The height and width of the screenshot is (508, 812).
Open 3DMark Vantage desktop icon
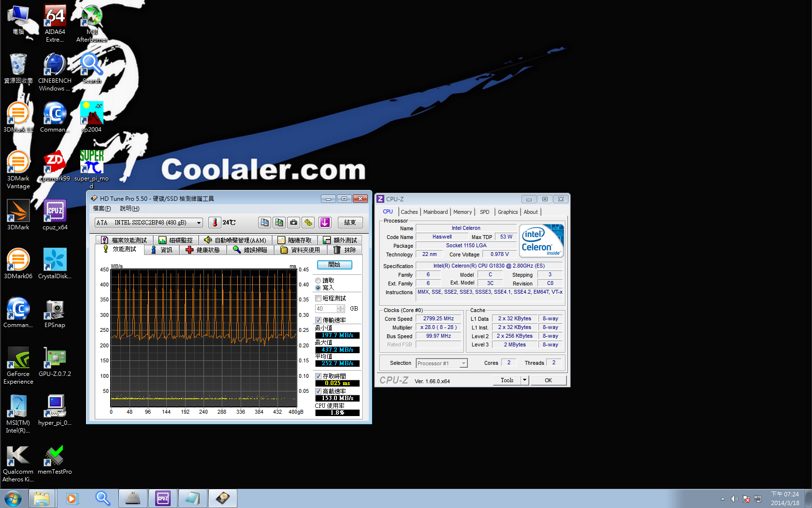tap(18, 170)
